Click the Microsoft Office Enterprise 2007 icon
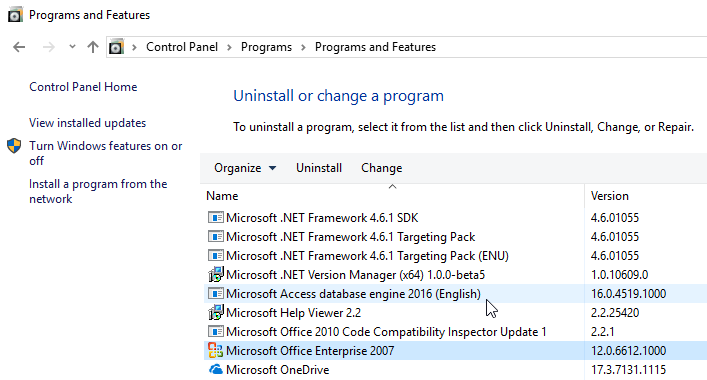Screen dimensions: 707x380 click(x=216, y=351)
